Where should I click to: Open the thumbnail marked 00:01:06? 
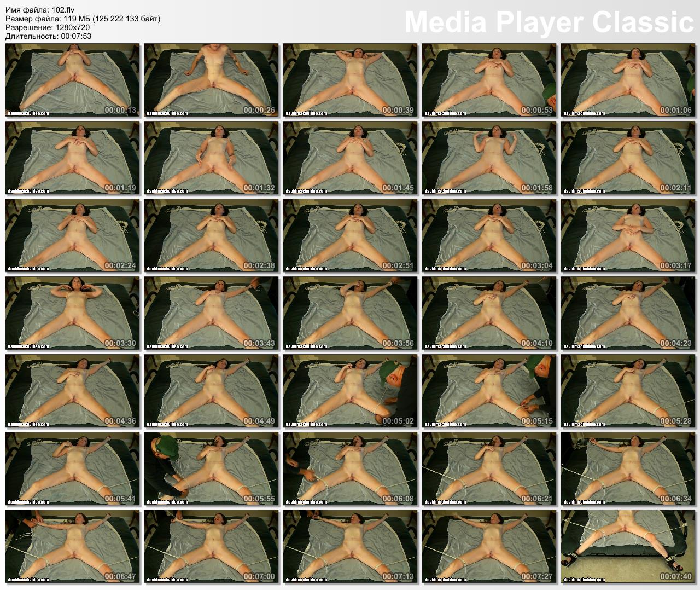tap(628, 80)
